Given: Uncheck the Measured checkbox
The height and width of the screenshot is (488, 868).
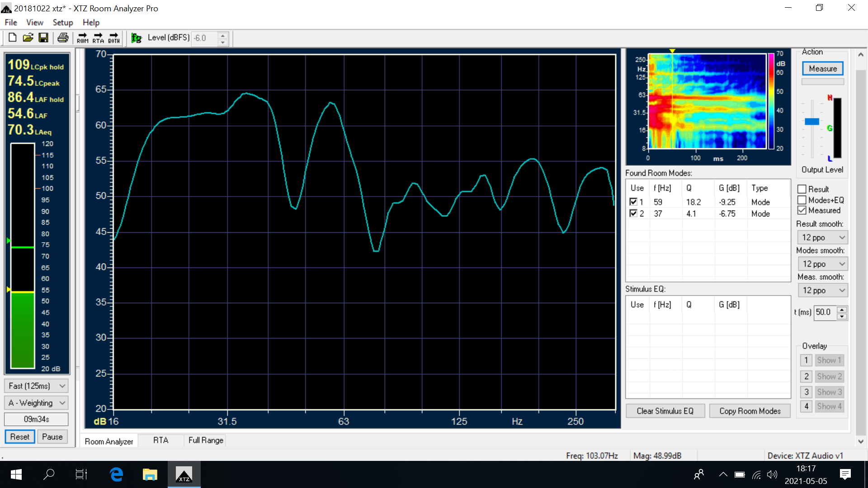Looking at the screenshot, I should (802, 211).
